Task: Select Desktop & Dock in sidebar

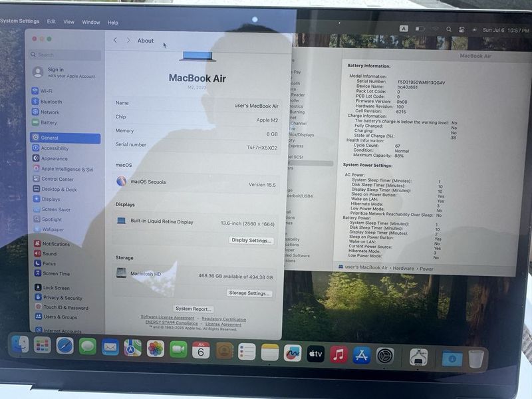Action: point(55,190)
